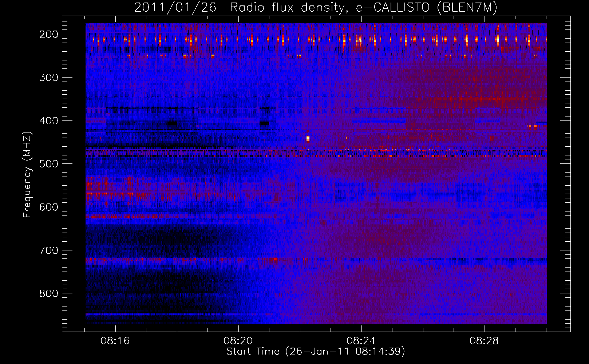Click the 500 frequency tick label
Screen dimensions: 589x364
[48, 164]
